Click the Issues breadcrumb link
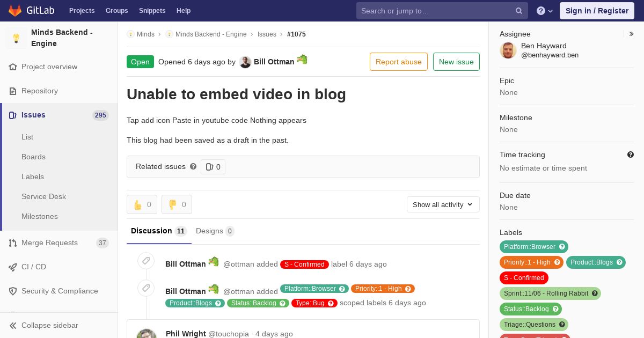 (x=267, y=34)
